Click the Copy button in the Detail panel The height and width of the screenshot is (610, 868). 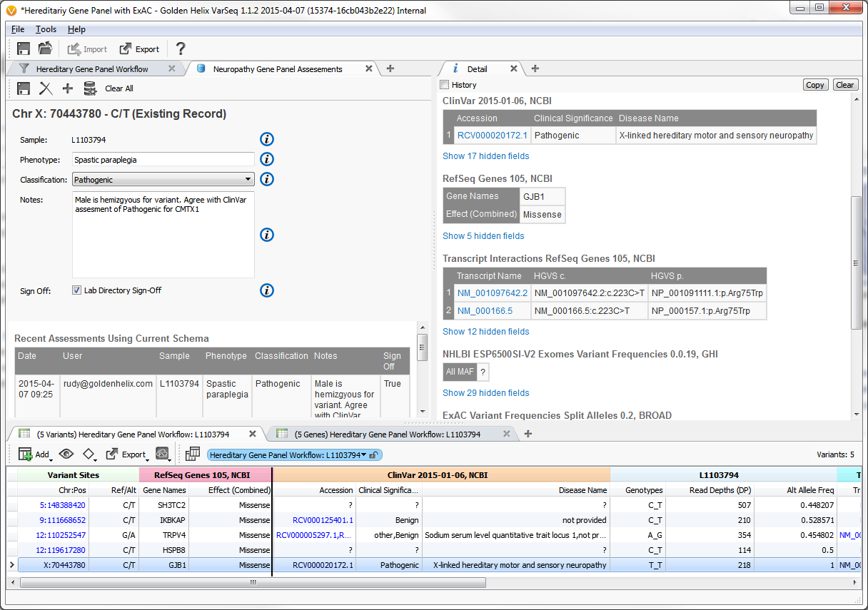[815, 84]
